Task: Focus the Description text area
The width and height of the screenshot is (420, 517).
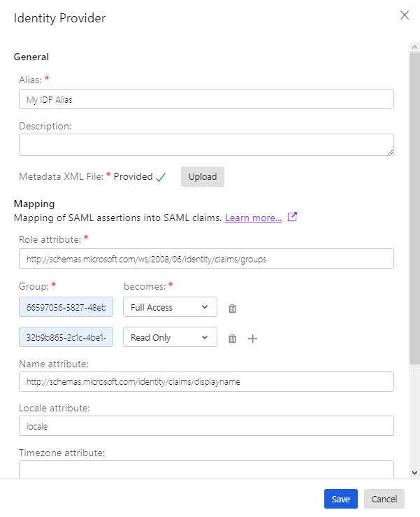Action: pos(206,145)
